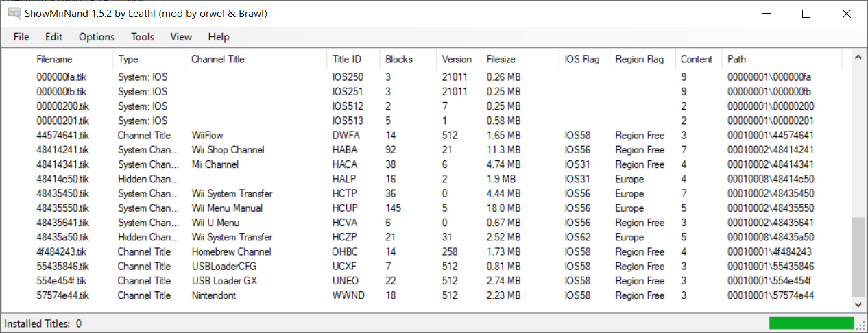The width and height of the screenshot is (868, 333).
Task: Click the Wii Menu Manual title
Action: [x=227, y=208]
